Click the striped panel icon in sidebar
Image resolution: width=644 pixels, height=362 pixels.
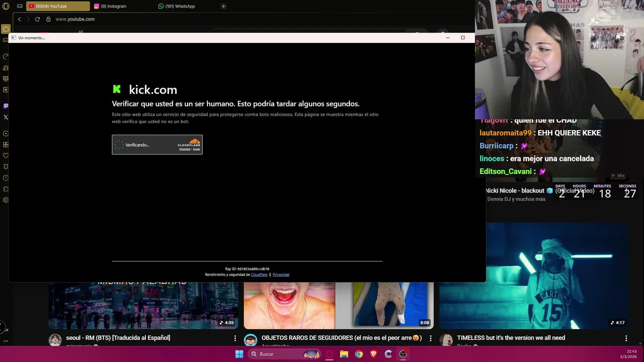(6, 78)
